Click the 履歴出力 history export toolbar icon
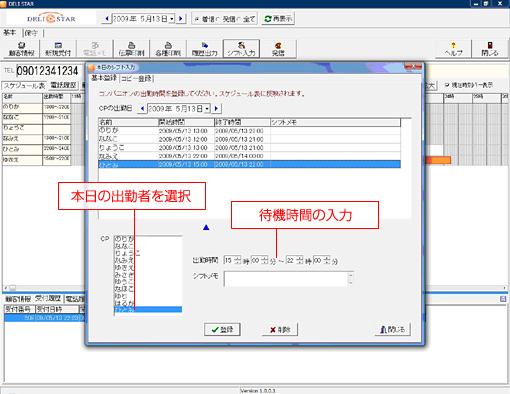 pos(205,49)
